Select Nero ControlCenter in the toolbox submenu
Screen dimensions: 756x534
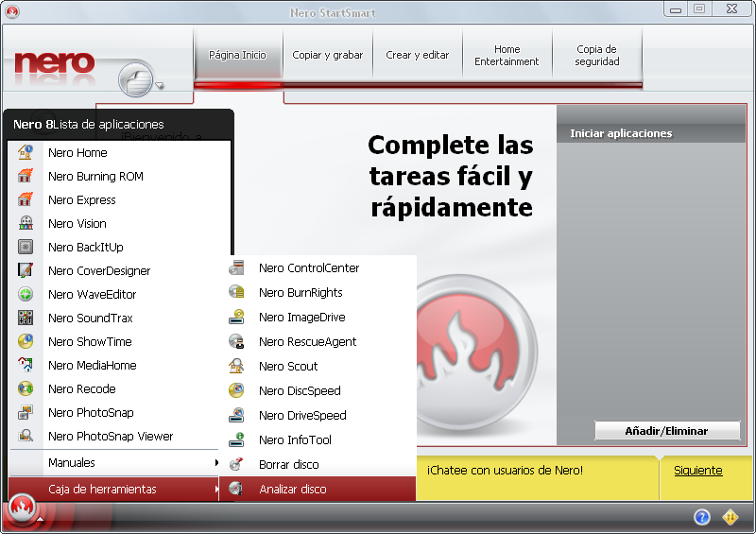click(318, 267)
